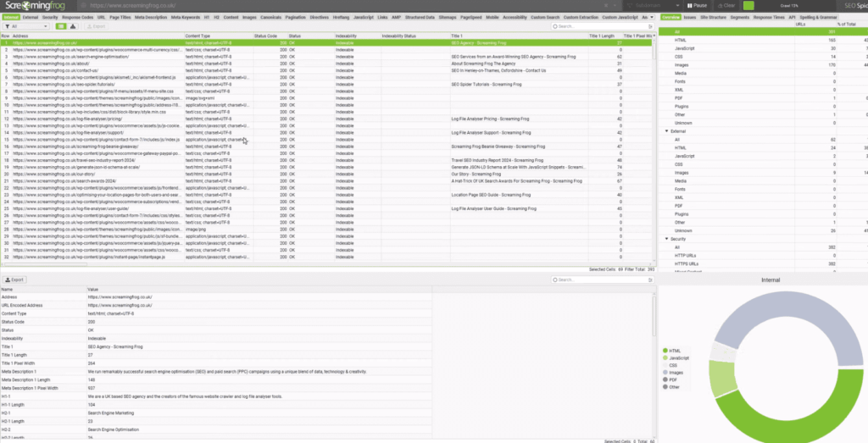Open the URL history dropdown arrow

click(615, 5)
